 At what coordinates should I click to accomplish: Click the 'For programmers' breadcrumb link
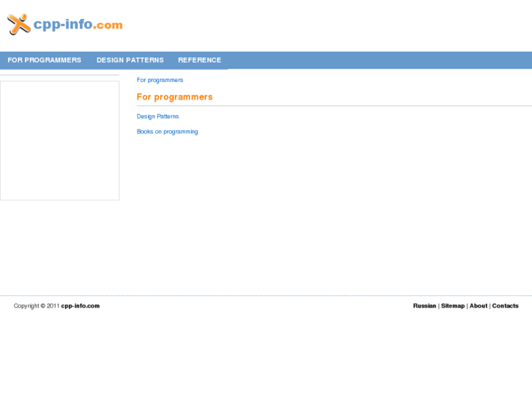[x=160, y=80]
